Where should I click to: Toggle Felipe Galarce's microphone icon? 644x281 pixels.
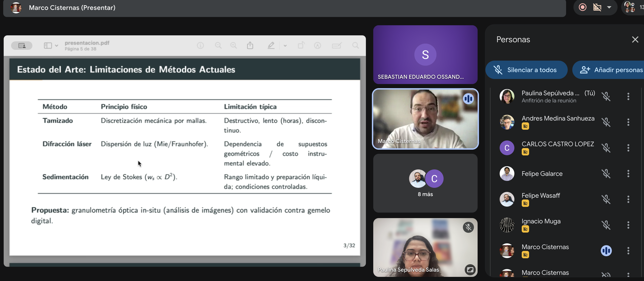click(606, 174)
